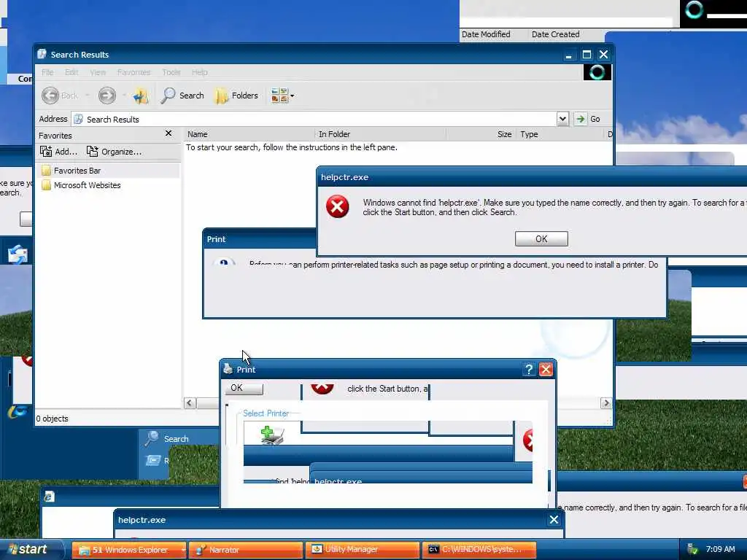Toggle the Folders toolbar button

236,96
